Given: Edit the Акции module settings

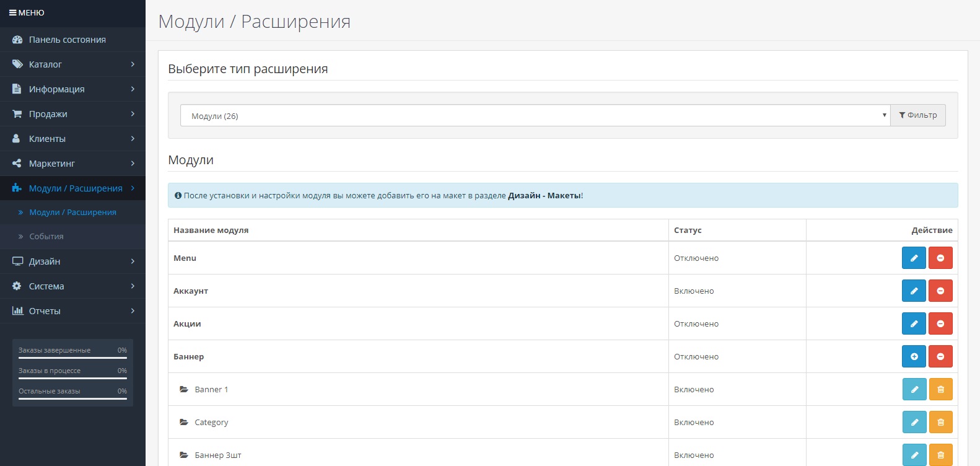Looking at the screenshot, I should pos(913,323).
